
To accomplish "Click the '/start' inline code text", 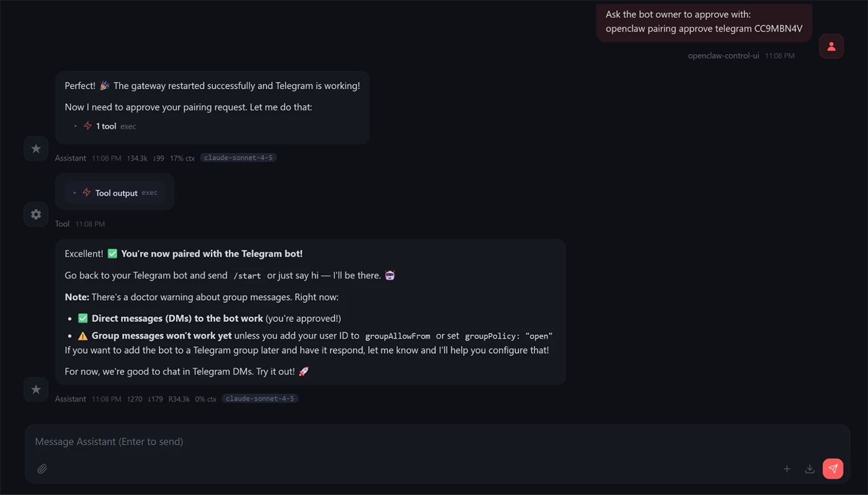I will coord(247,276).
